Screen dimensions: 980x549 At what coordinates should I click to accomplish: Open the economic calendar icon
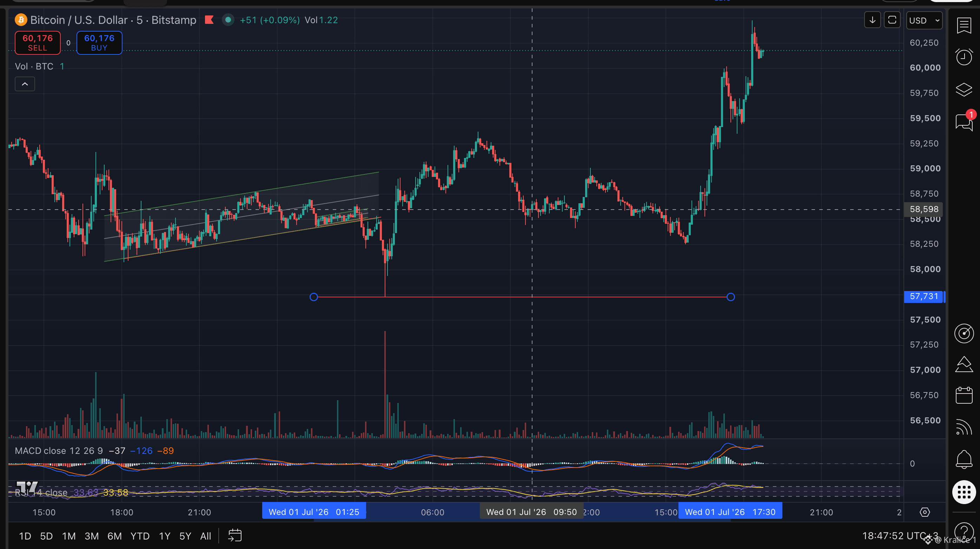pos(964,395)
